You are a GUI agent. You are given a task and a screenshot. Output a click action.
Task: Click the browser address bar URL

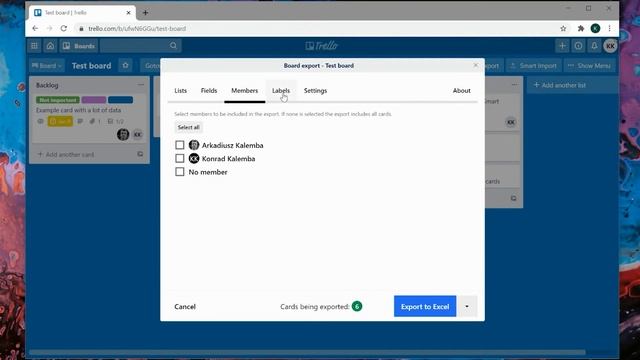point(137,29)
